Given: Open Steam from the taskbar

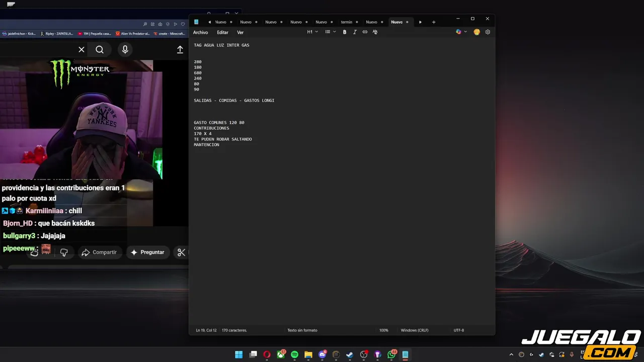Looking at the screenshot, I should (350, 354).
